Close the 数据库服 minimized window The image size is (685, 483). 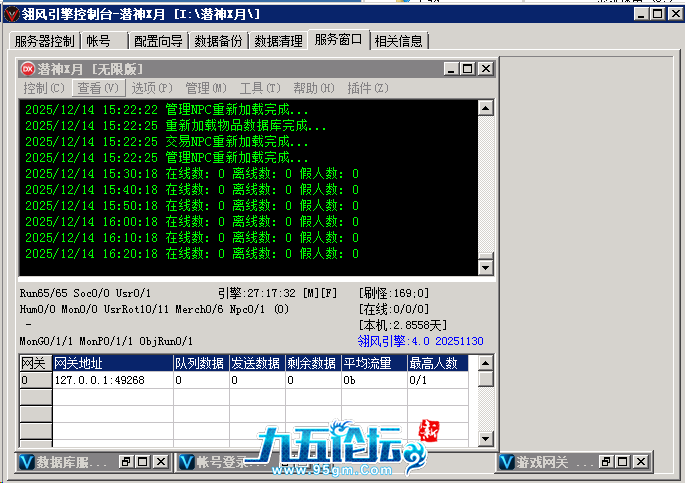coord(161,462)
